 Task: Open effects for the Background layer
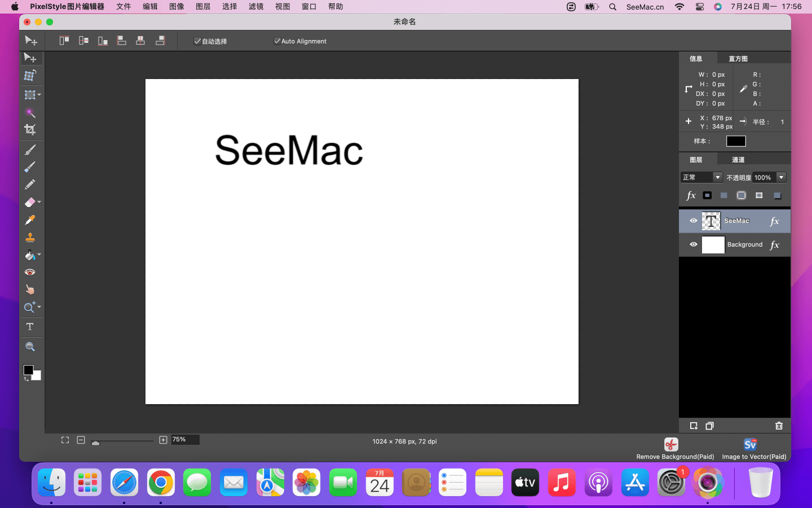pos(775,245)
